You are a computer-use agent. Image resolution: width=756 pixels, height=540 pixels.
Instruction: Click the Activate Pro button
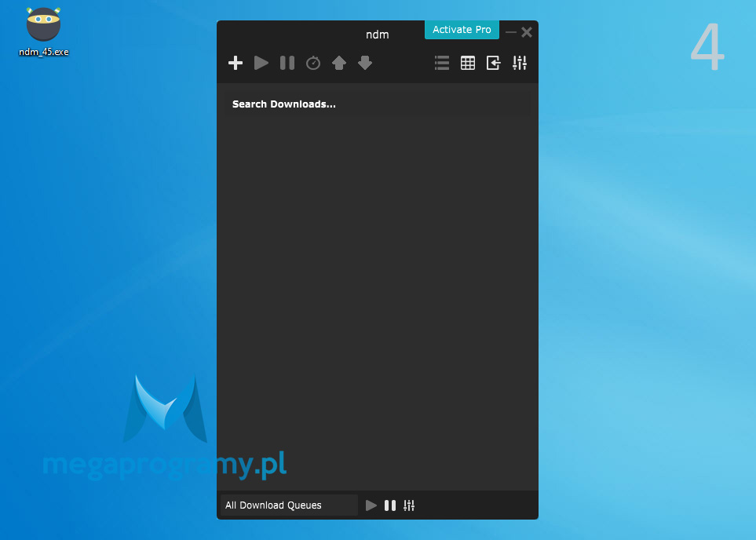[462, 29]
